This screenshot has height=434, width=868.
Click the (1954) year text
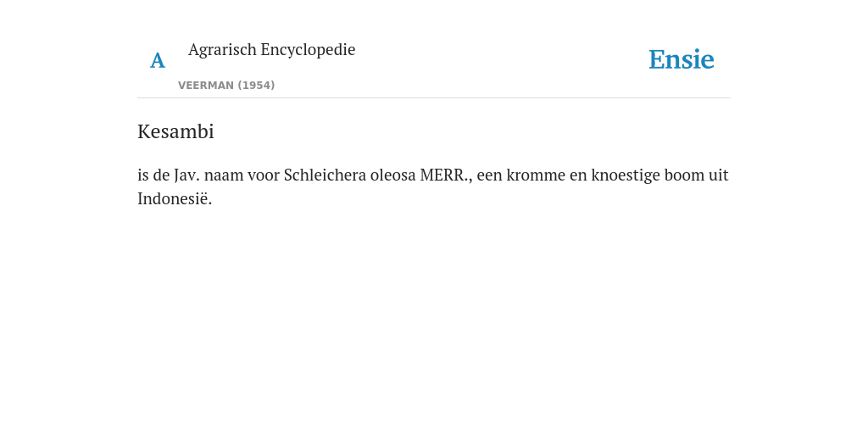[256, 86]
